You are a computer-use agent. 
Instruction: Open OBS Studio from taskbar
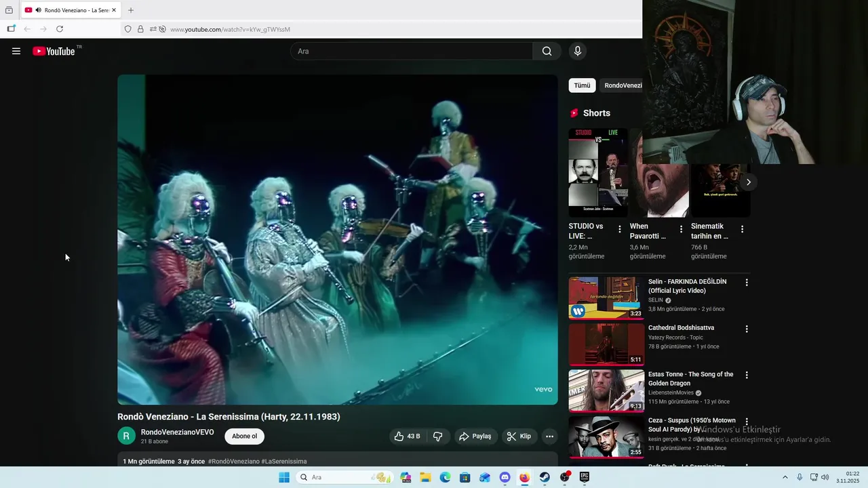tap(564, 477)
